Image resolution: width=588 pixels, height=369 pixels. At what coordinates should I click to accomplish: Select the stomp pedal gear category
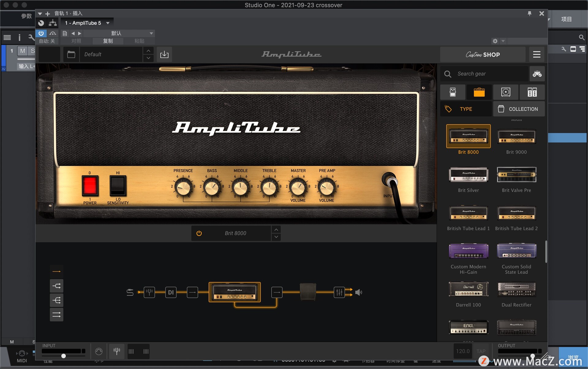point(453,92)
